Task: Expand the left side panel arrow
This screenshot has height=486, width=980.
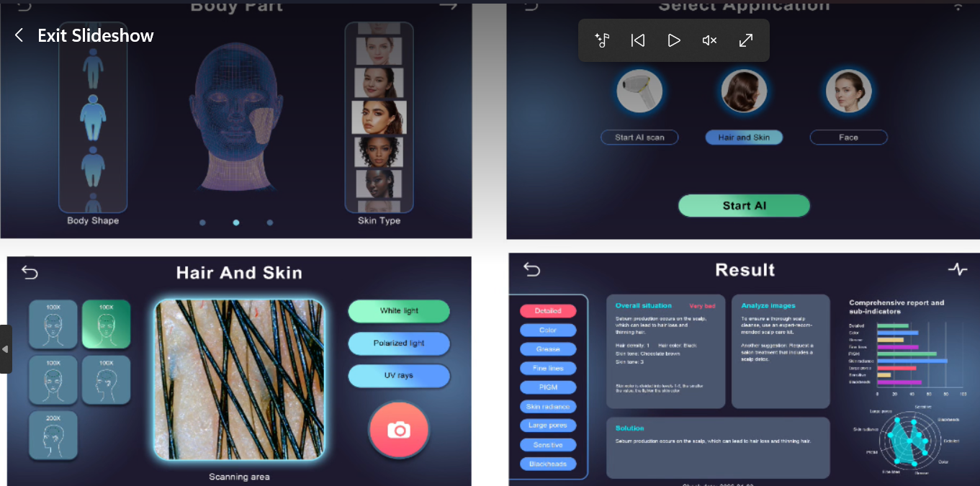Action: coord(6,349)
